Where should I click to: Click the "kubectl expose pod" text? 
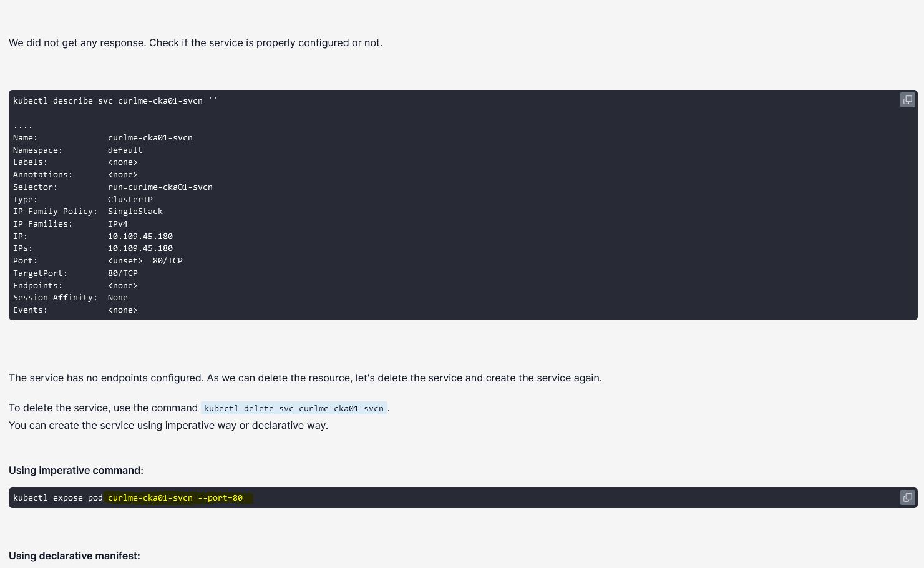pyautogui.click(x=57, y=498)
